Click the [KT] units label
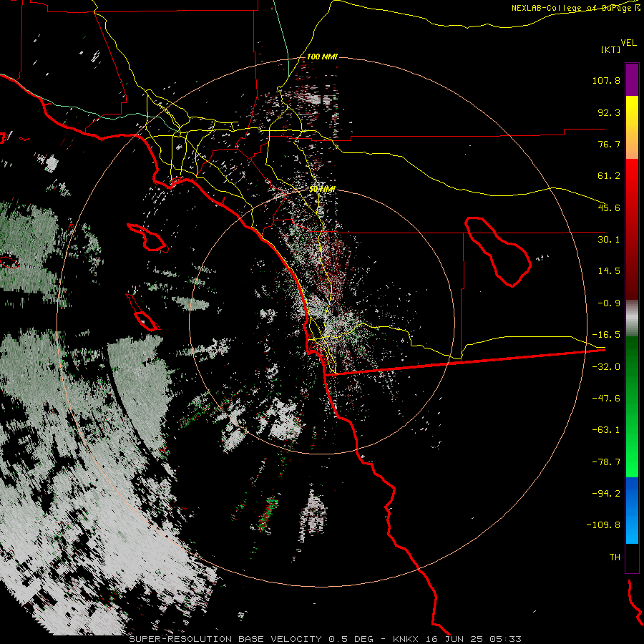The height and width of the screenshot is (644, 644). [610, 49]
